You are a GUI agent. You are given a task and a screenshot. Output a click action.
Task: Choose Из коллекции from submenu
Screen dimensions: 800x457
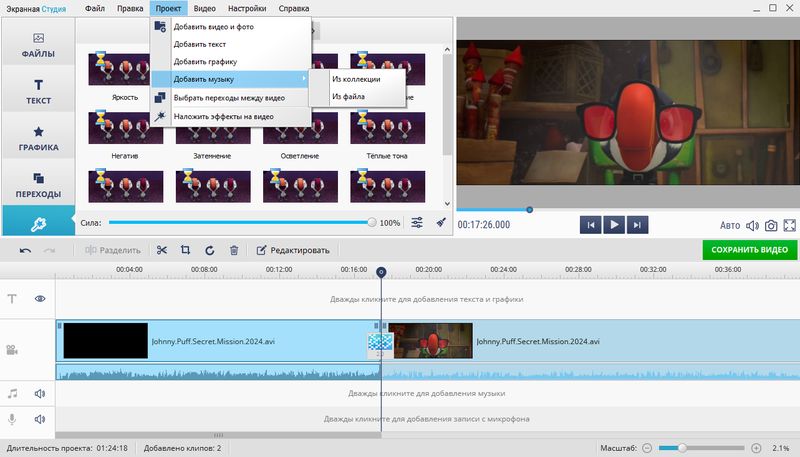coord(355,78)
